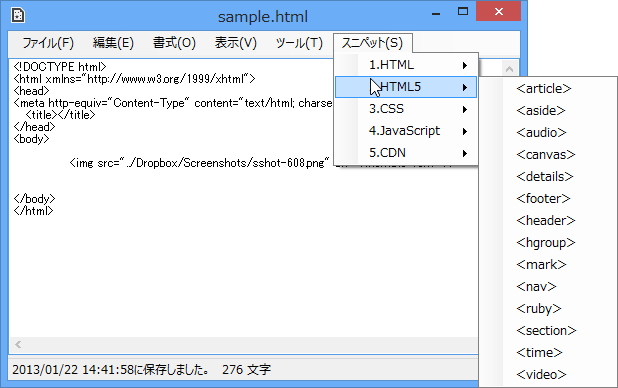Screen dimensions: 618x388
Task: Insert the <video> snippet
Action: [548, 375]
